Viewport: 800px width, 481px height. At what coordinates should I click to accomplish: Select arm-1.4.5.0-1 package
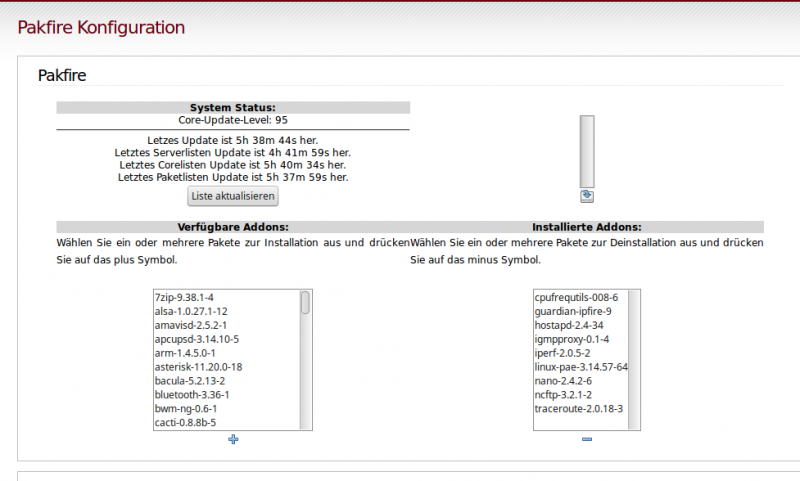[x=227, y=353]
